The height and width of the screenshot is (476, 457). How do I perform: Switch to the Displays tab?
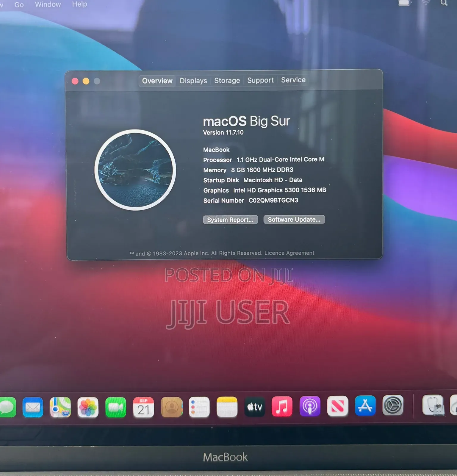(193, 81)
